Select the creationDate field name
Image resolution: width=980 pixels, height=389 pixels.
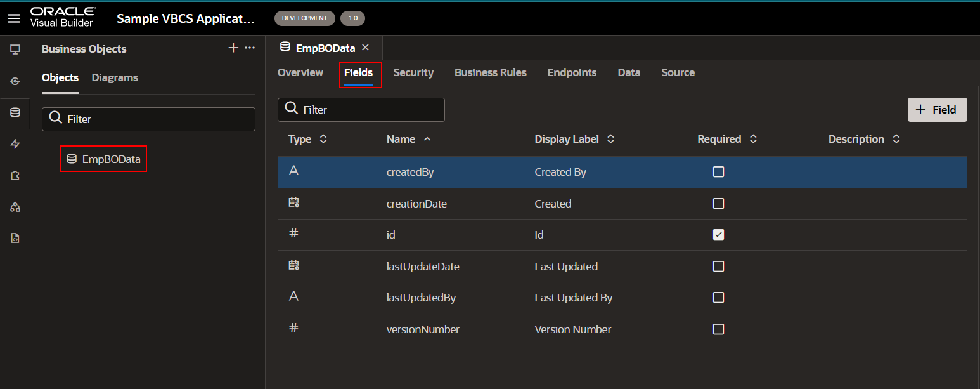418,204
